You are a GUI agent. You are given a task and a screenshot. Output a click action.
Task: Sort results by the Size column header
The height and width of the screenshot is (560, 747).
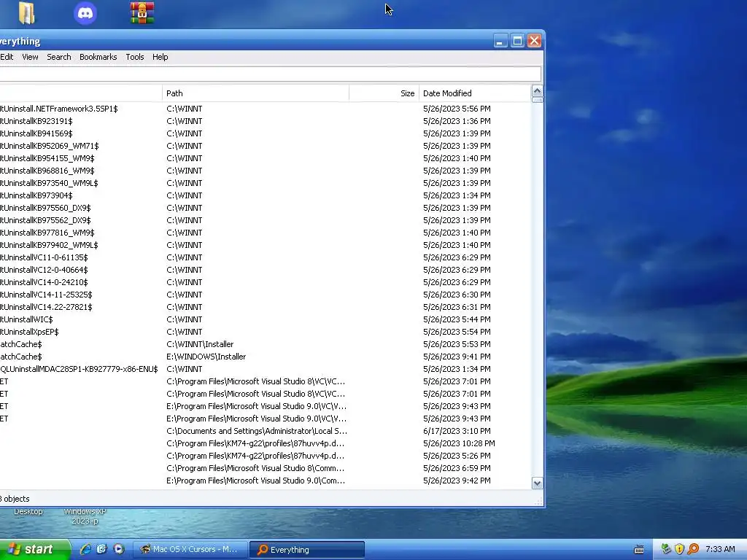coord(384,93)
